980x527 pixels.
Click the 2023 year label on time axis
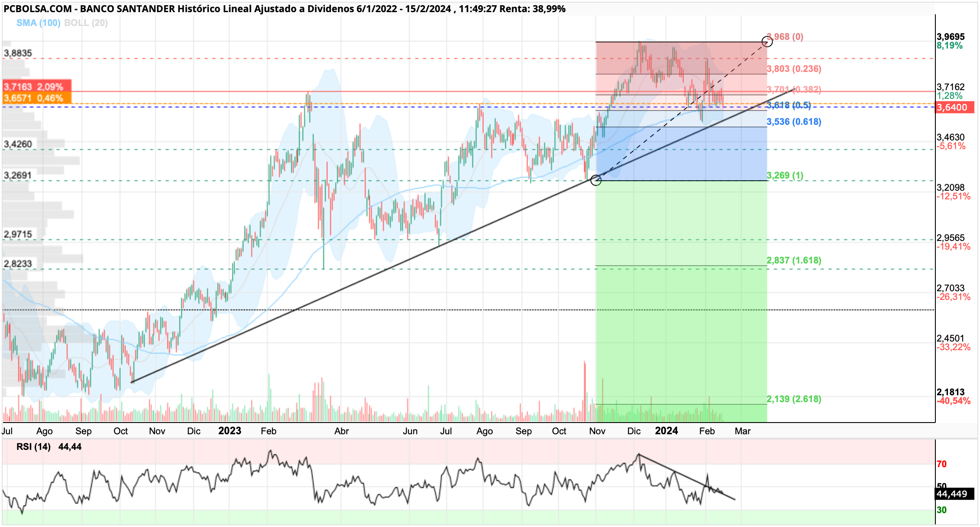point(230,431)
